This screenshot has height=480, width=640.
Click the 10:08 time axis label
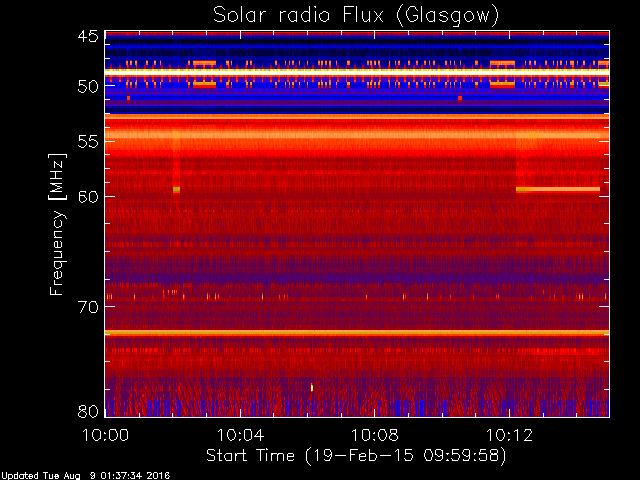click(375, 435)
